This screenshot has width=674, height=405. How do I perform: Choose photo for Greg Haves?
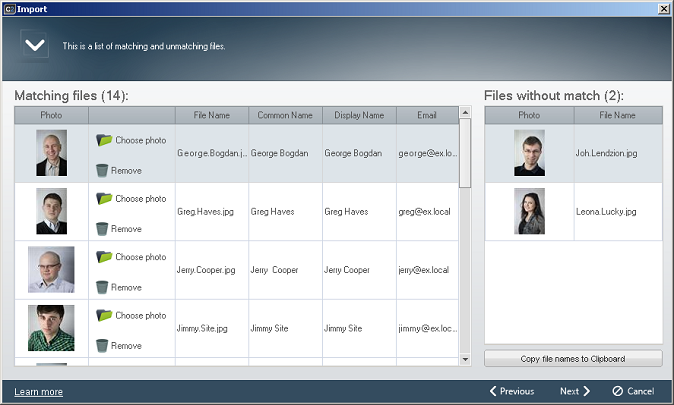(131, 199)
